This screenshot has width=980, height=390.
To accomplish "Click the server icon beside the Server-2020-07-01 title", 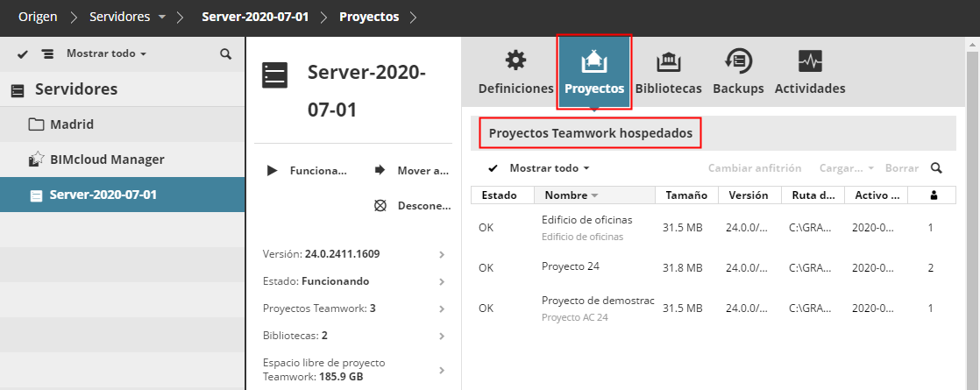I will (274, 75).
